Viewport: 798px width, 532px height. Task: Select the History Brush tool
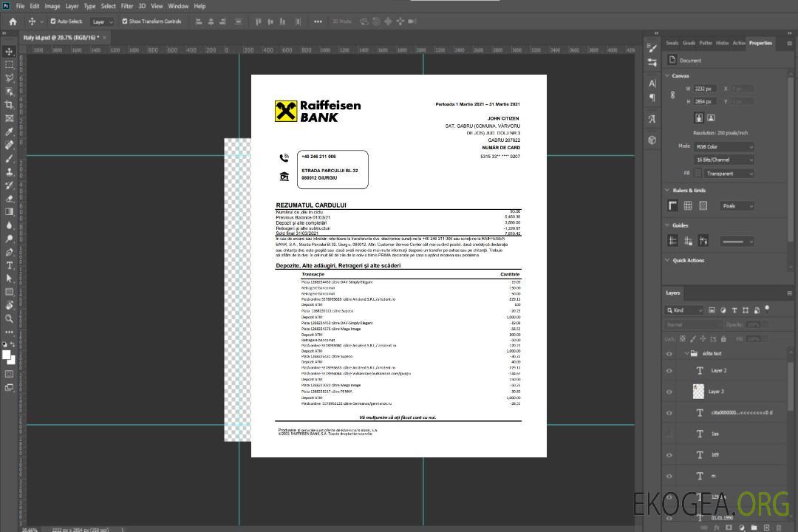click(x=9, y=185)
